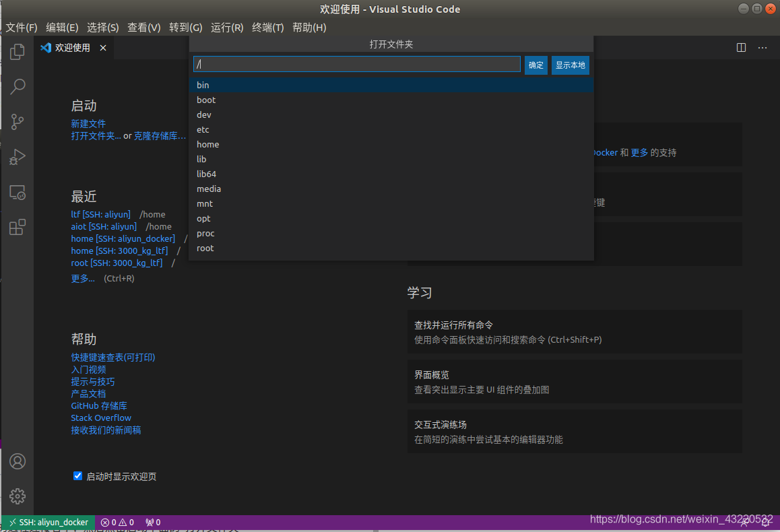Select the opt folder entry
Image resolution: width=780 pixels, height=532 pixels.
point(391,219)
